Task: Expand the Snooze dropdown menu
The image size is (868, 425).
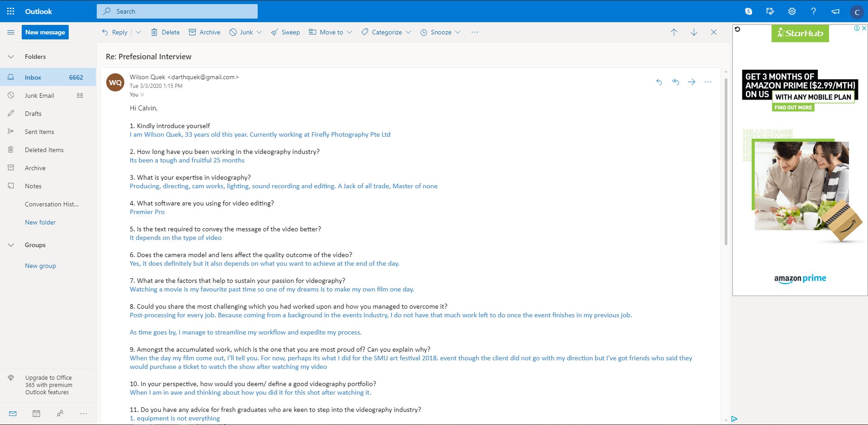Action: coord(458,32)
